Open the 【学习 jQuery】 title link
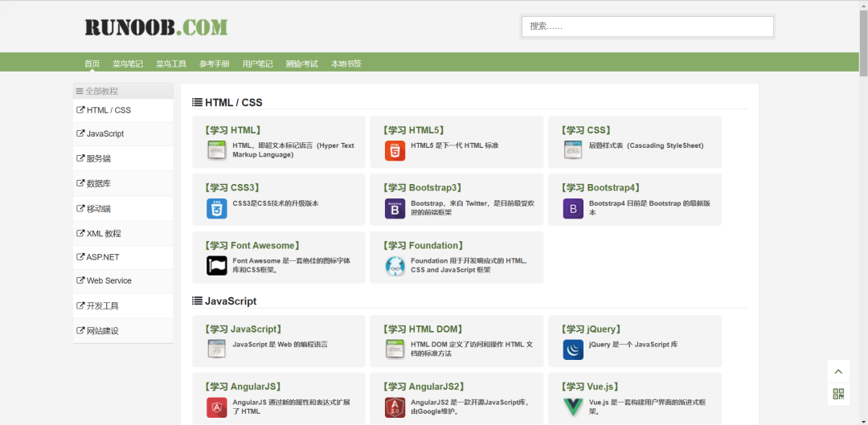This screenshot has height=425, width=868. coord(592,329)
